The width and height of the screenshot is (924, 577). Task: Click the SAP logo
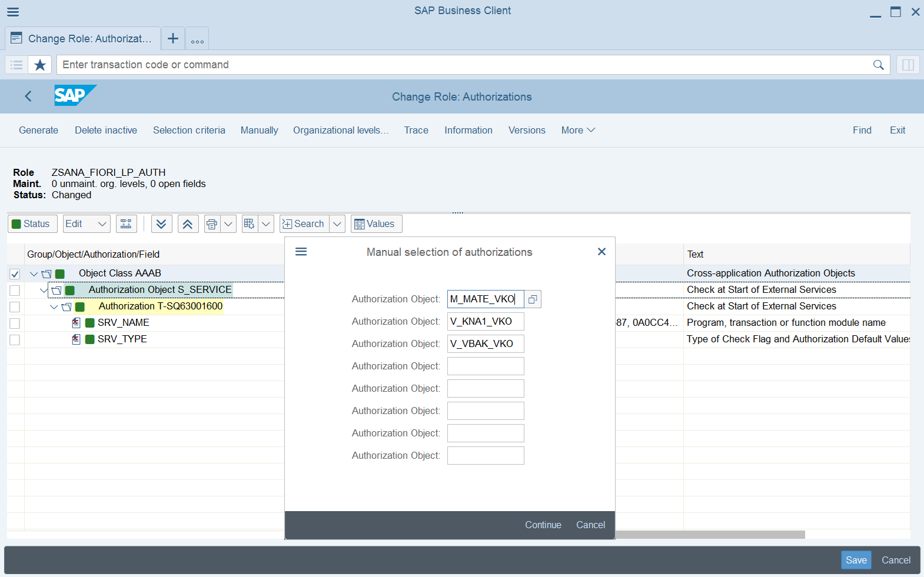(75, 95)
